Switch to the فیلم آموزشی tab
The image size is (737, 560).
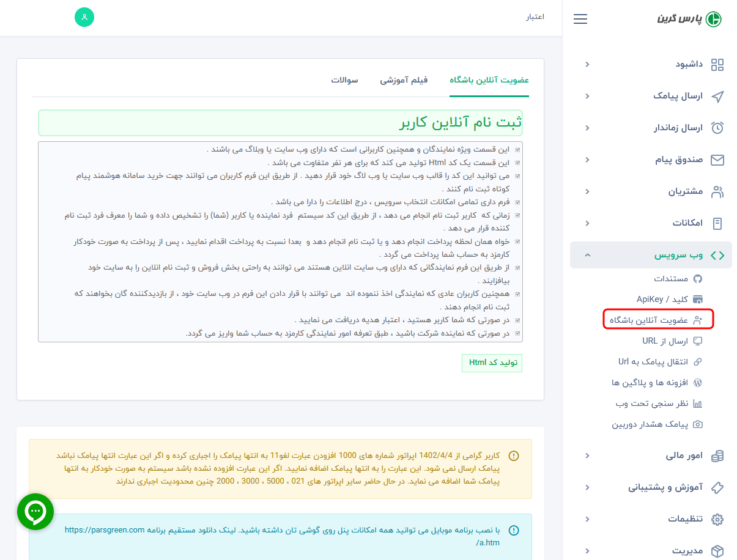pyautogui.click(x=403, y=80)
